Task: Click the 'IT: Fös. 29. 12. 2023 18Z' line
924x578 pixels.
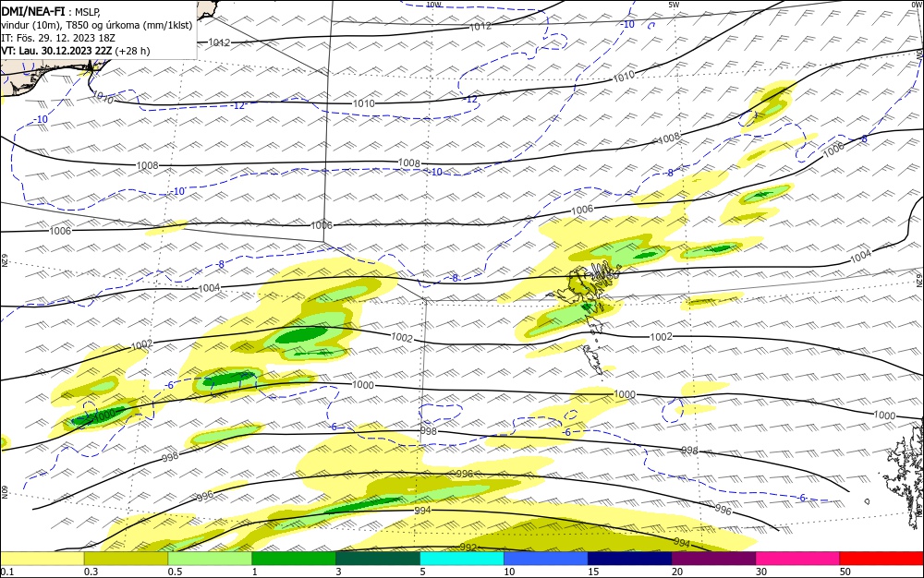Action: click(x=57, y=38)
